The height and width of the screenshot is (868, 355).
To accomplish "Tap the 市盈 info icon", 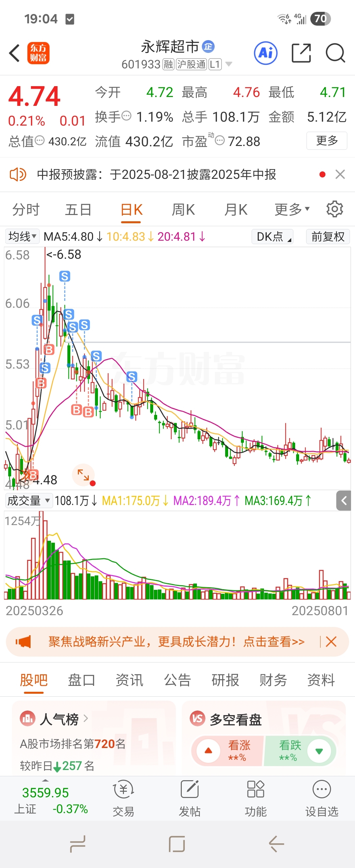I will pos(220,140).
